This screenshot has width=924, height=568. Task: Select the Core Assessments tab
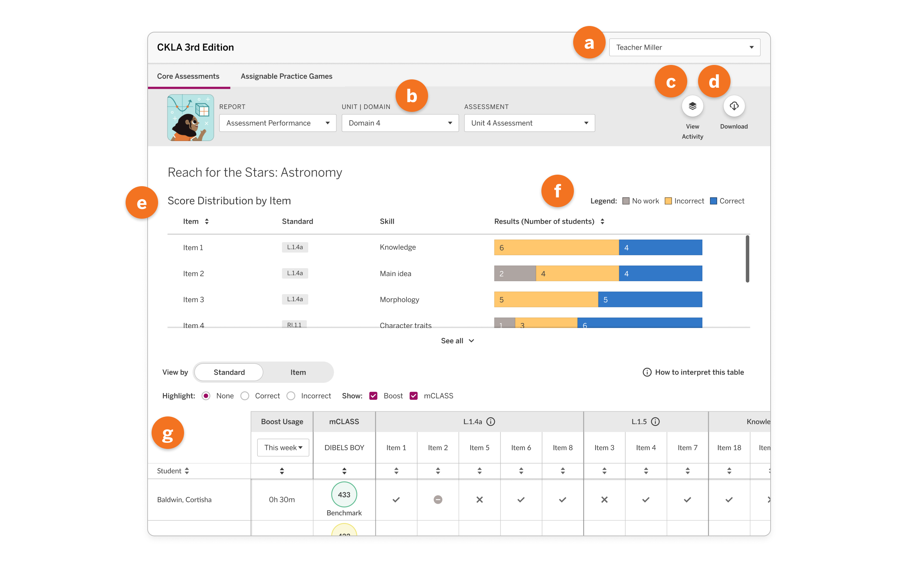188,76
